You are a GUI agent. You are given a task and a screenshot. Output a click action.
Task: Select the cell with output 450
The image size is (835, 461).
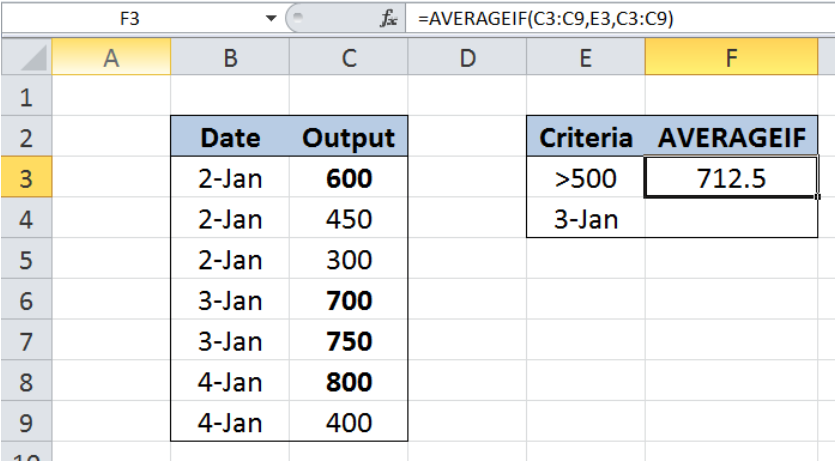click(x=348, y=219)
